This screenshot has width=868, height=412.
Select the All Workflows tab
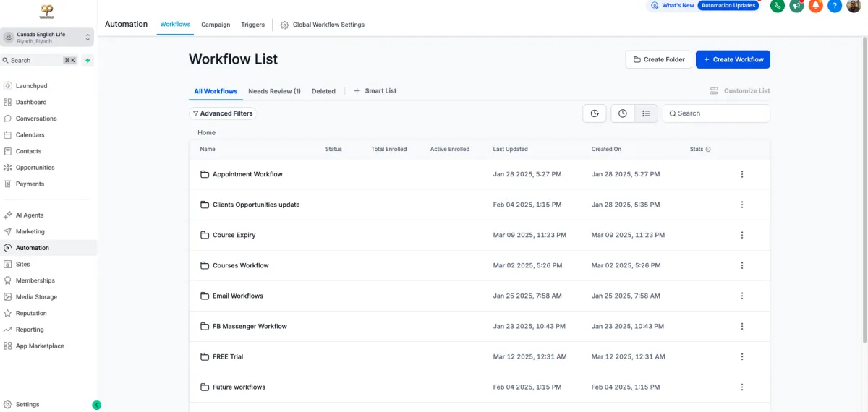point(216,91)
